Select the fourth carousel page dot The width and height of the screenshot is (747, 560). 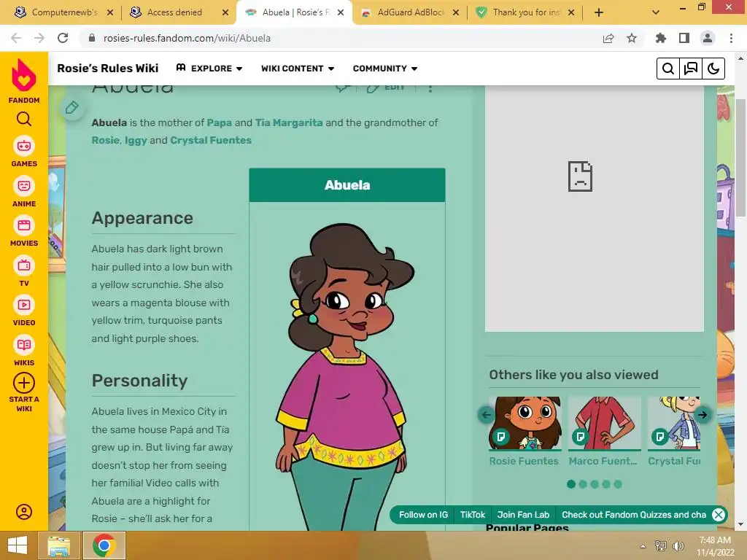(x=606, y=484)
